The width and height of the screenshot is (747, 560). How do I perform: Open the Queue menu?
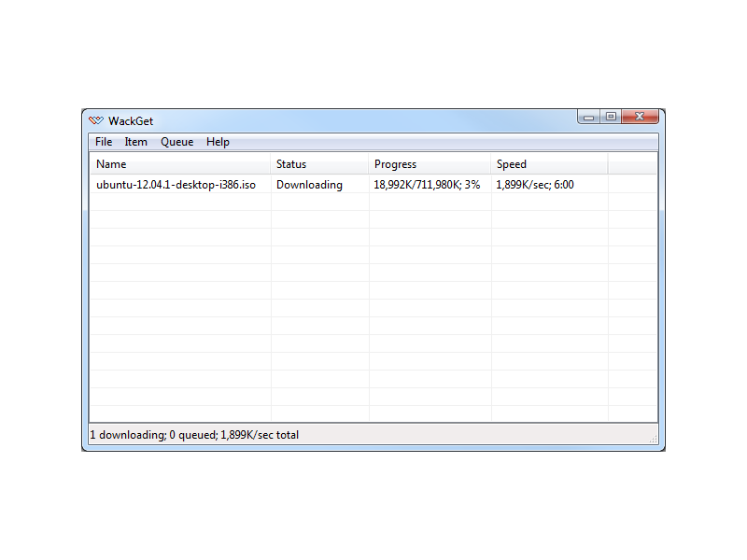click(176, 142)
